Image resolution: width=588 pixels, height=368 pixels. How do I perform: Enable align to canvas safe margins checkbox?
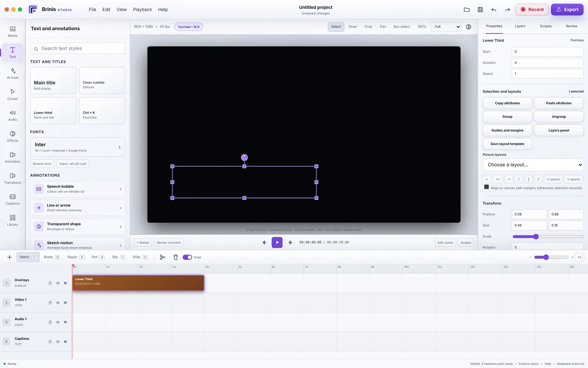487,187
